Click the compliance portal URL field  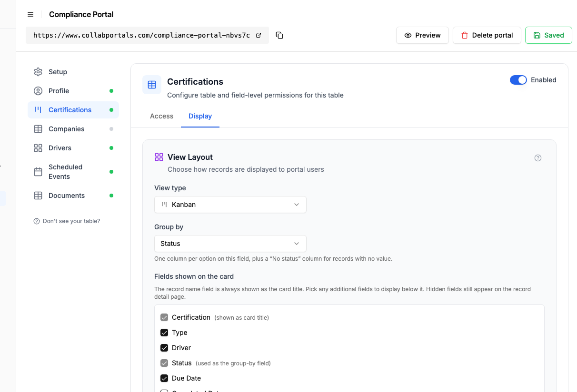tap(147, 35)
